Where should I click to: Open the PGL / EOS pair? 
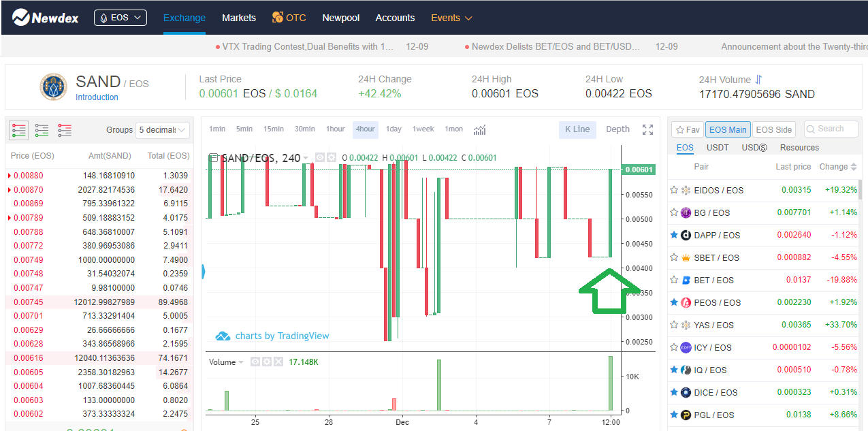click(x=765, y=415)
